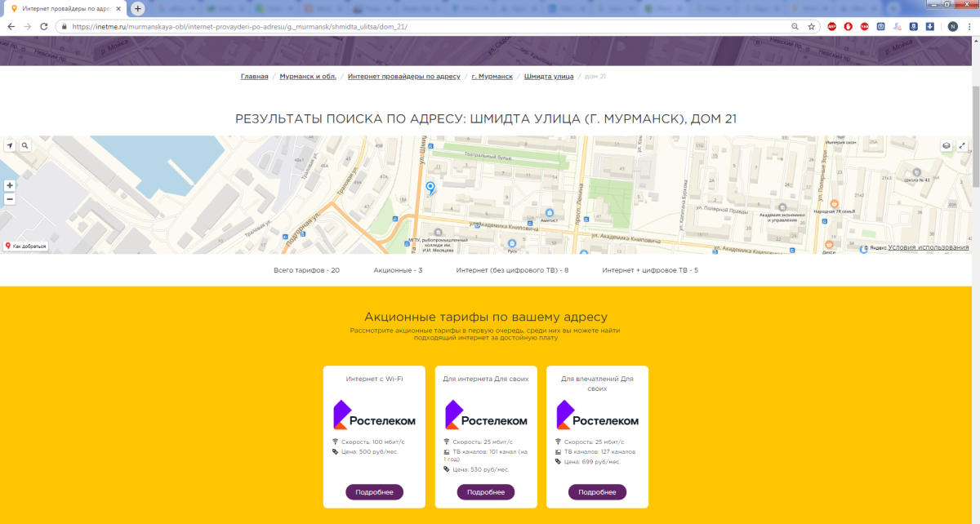Open the blue download arrow extension
980x524 pixels.
coord(929,26)
